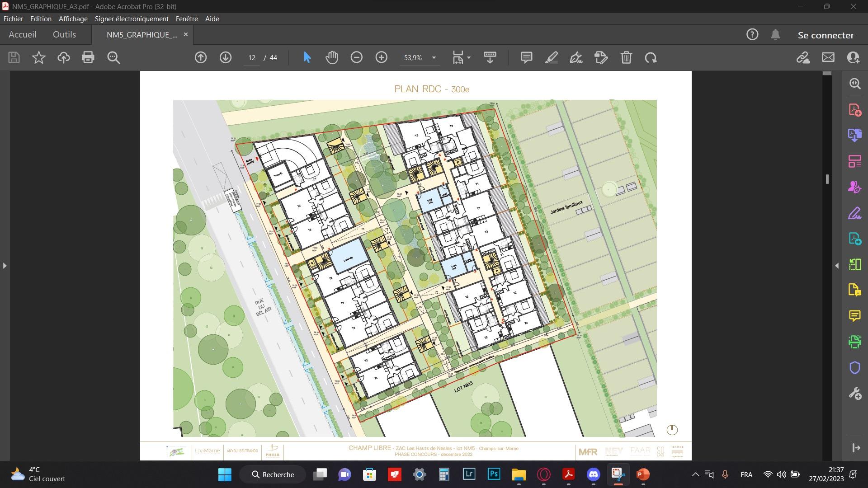The image size is (868, 488).
Task: Open the Fichier menu
Action: [x=13, y=19]
